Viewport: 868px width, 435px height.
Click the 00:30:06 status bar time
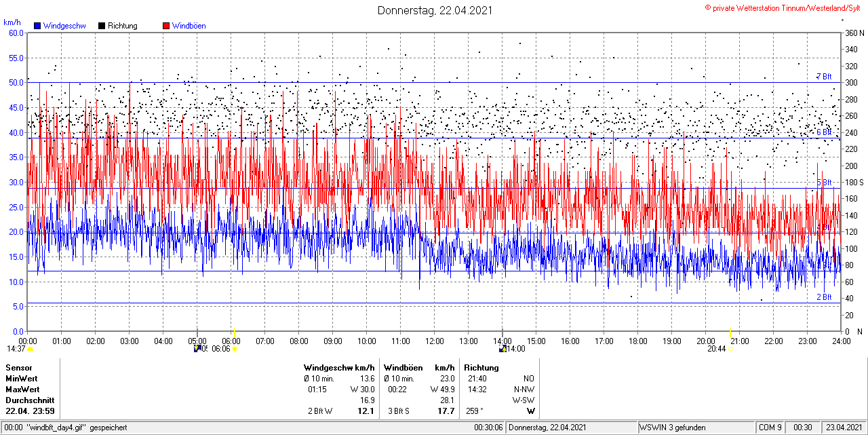click(488, 428)
